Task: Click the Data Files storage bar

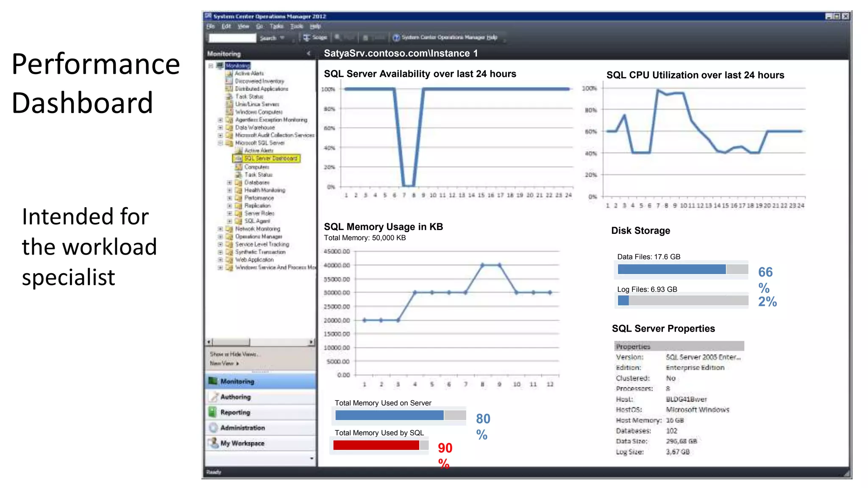Action: pos(683,269)
